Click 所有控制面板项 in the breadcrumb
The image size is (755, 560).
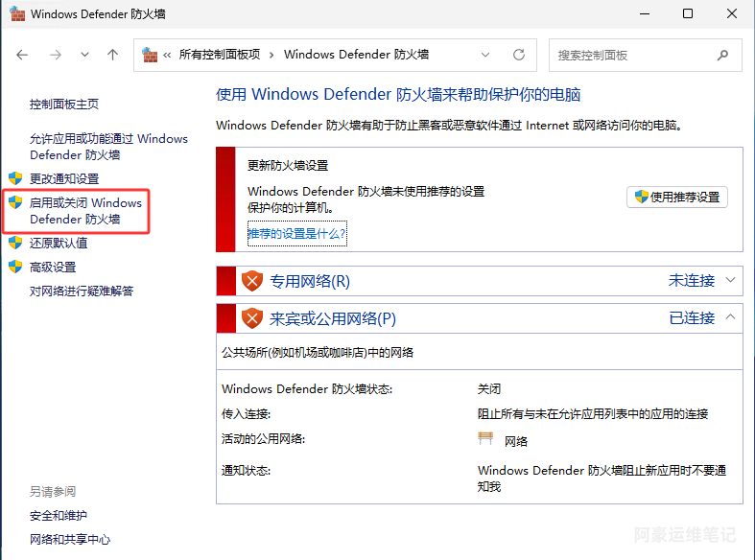219,56
